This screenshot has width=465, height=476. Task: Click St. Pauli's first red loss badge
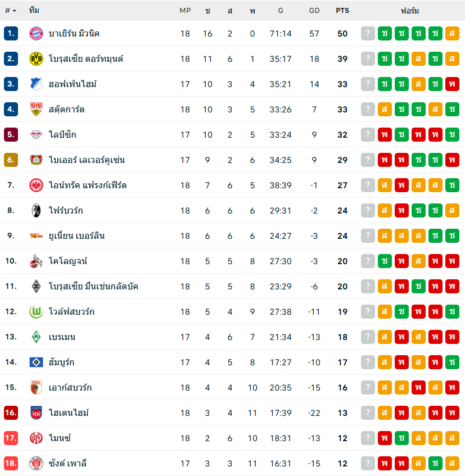pyautogui.click(x=385, y=464)
